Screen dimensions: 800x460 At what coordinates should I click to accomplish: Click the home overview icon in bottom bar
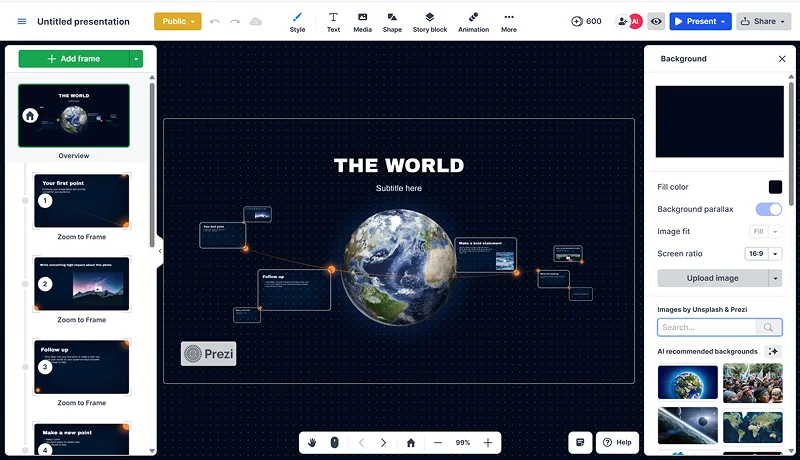tap(411, 443)
